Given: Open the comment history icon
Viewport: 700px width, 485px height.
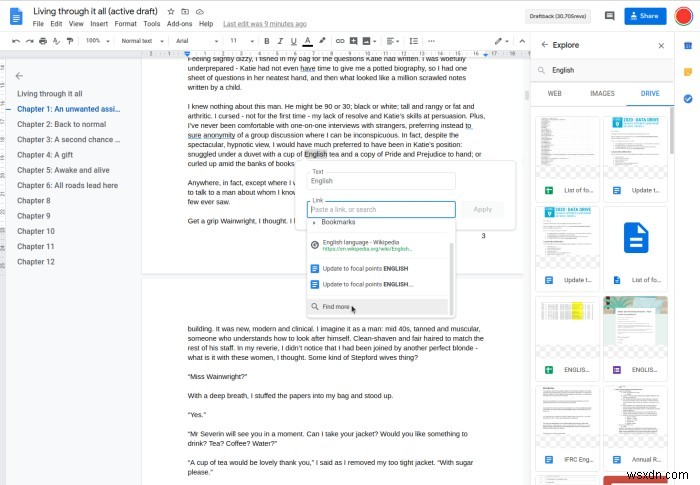Looking at the screenshot, I should tap(609, 16).
